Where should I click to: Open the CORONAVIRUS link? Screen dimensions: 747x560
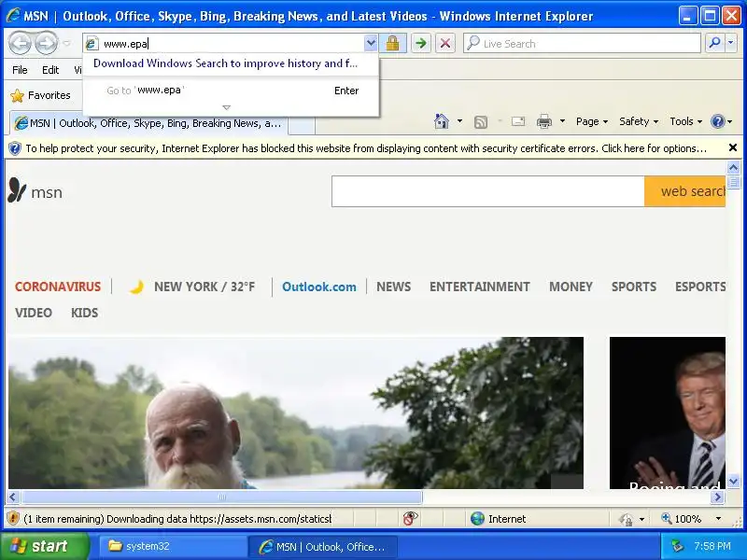coord(58,287)
